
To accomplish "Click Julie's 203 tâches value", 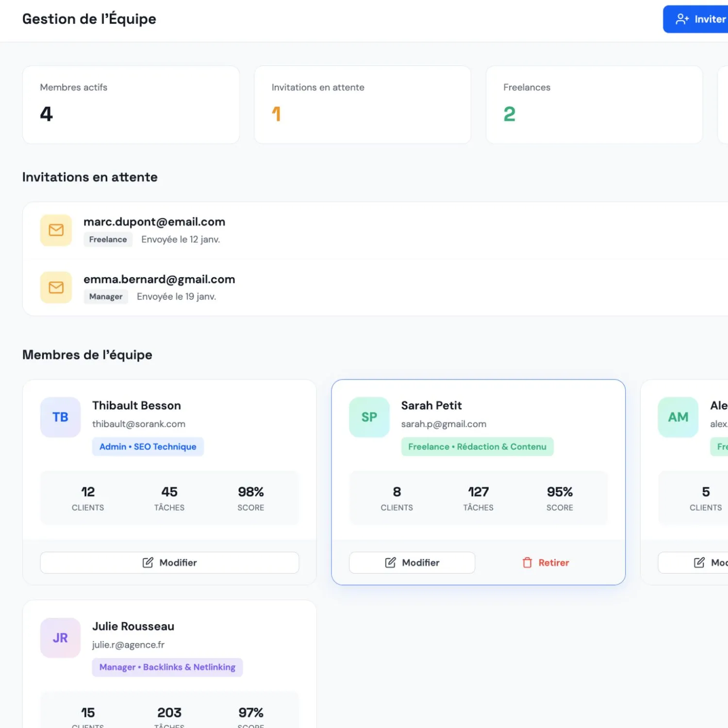I will tap(169, 712).
